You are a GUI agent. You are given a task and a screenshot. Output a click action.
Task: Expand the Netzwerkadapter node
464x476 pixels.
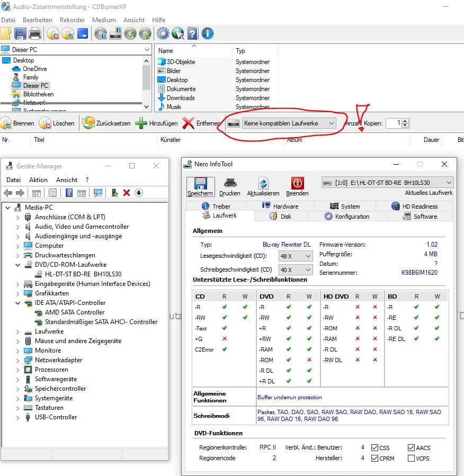click(x=17, y=361)
